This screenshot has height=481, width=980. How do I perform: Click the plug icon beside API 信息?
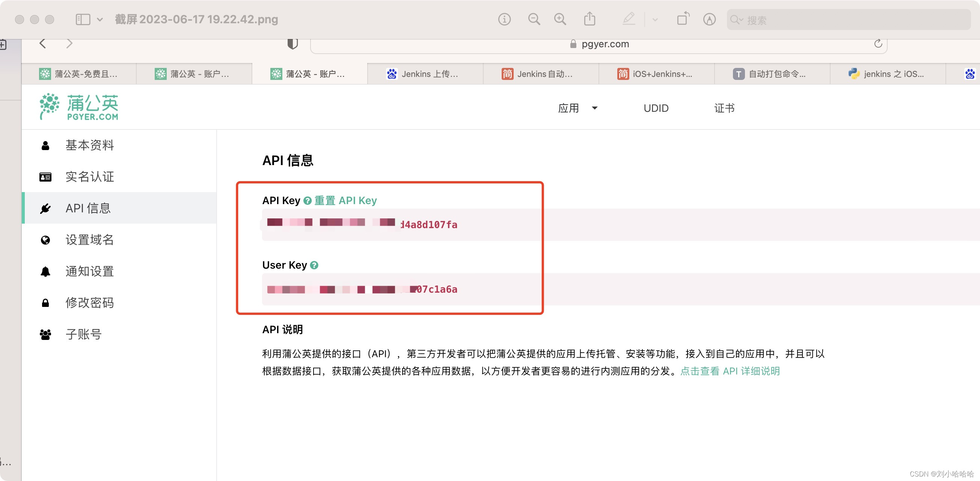tap(45, 208)
